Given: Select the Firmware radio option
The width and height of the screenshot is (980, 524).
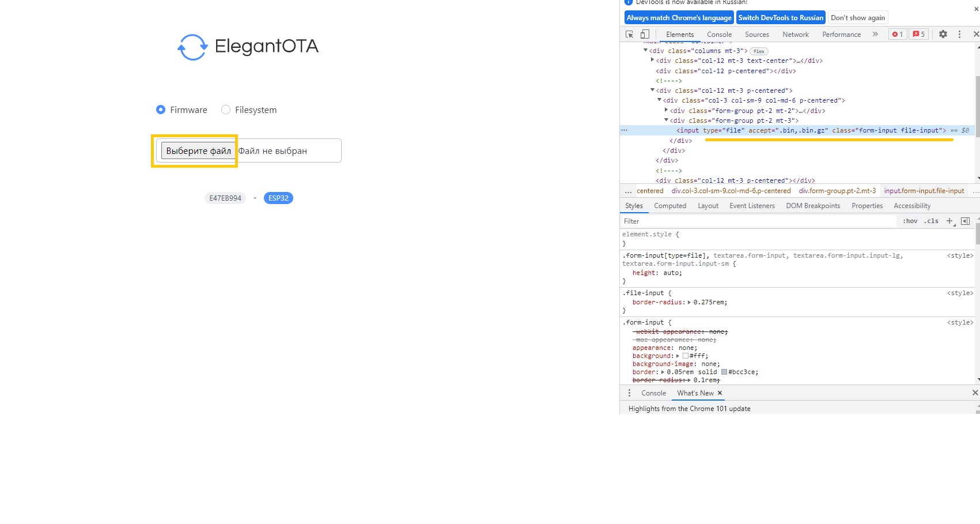Looking at the screenshot, I should [161, 110].
